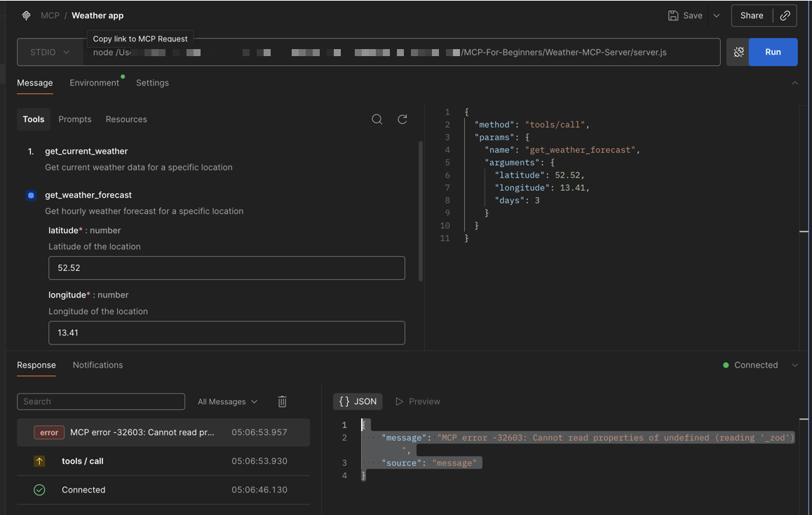Select the get_current_weather tool
Image resolution: width=812 pixels, height=515 pixels.
(x=86, y=151)
